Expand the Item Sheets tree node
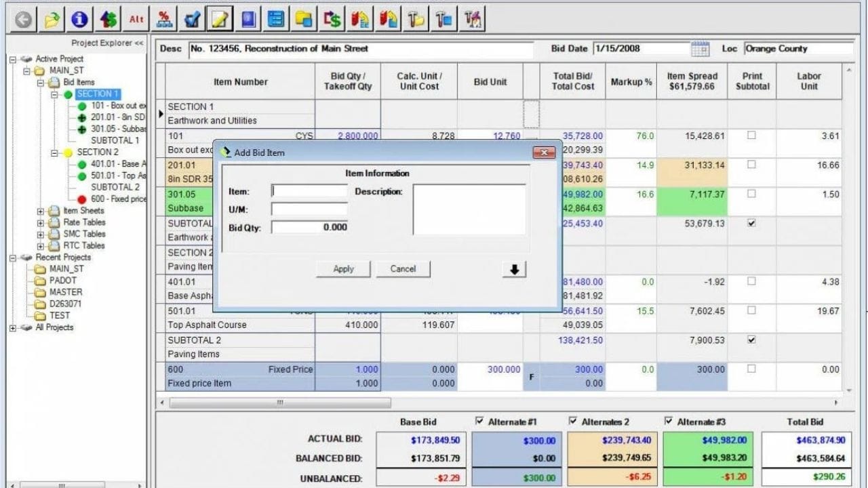The width and height of the screenshot is (868, 488). (39, 211)
